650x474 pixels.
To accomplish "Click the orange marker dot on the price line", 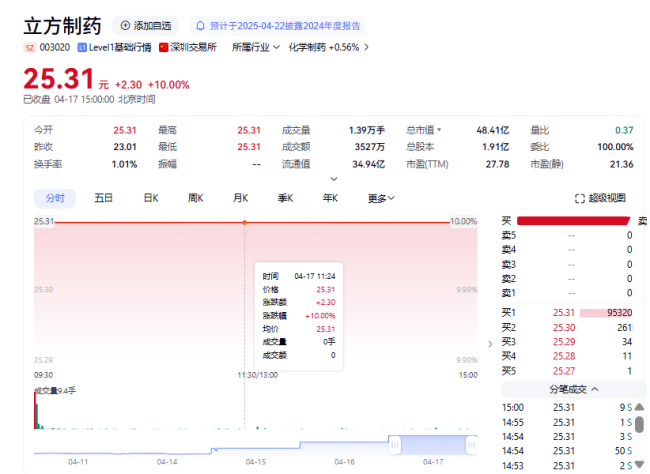I will pos(245,223).
